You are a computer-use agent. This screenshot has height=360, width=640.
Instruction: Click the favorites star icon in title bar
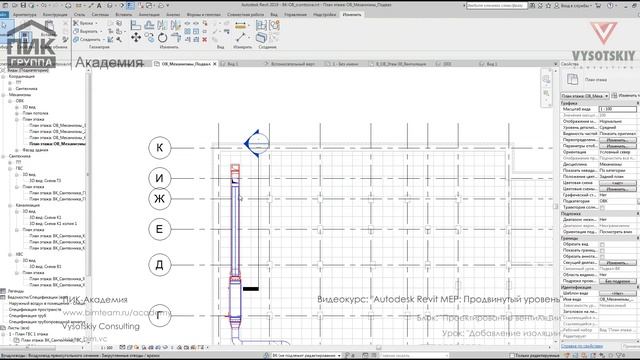[548, 6]
